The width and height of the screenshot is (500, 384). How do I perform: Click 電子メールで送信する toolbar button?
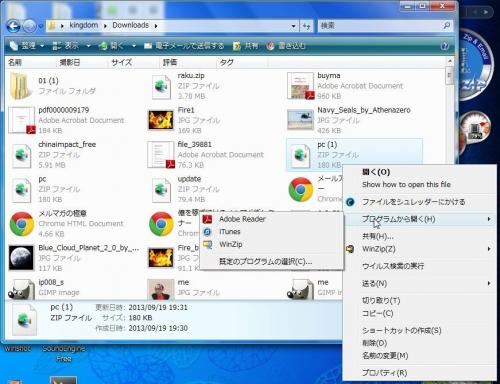pos(184,46)
